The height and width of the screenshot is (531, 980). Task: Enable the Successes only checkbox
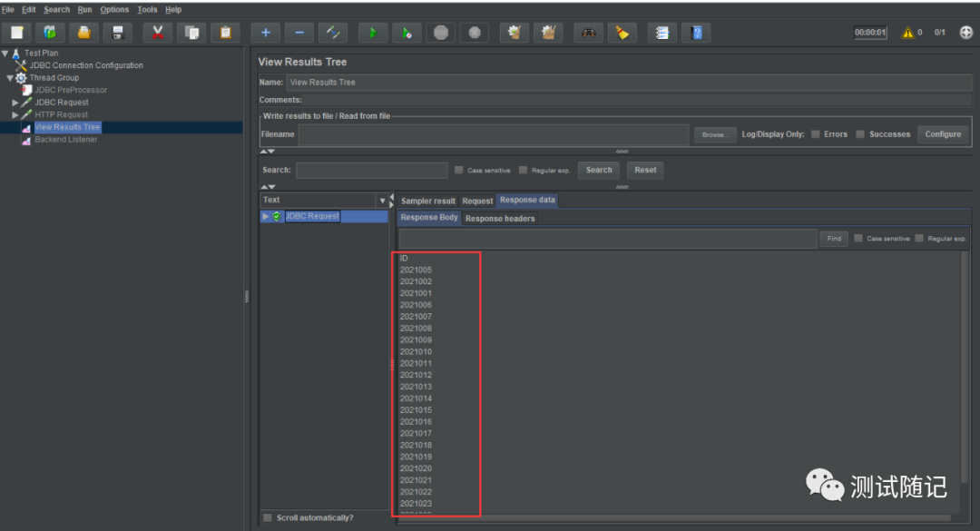(860, 134)
